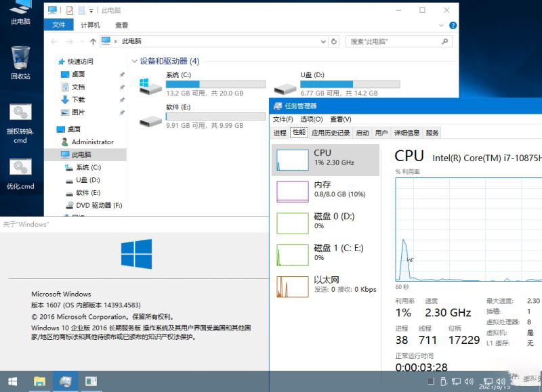Select 磁盘 0 (D:) performance item

(x=325, y=223)
